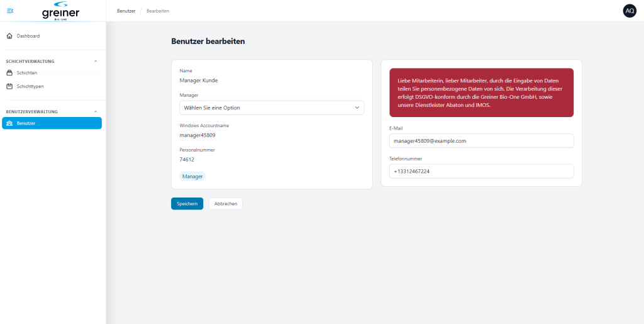Click the Benutzer breadcrumb link

[x=126, y=11]
